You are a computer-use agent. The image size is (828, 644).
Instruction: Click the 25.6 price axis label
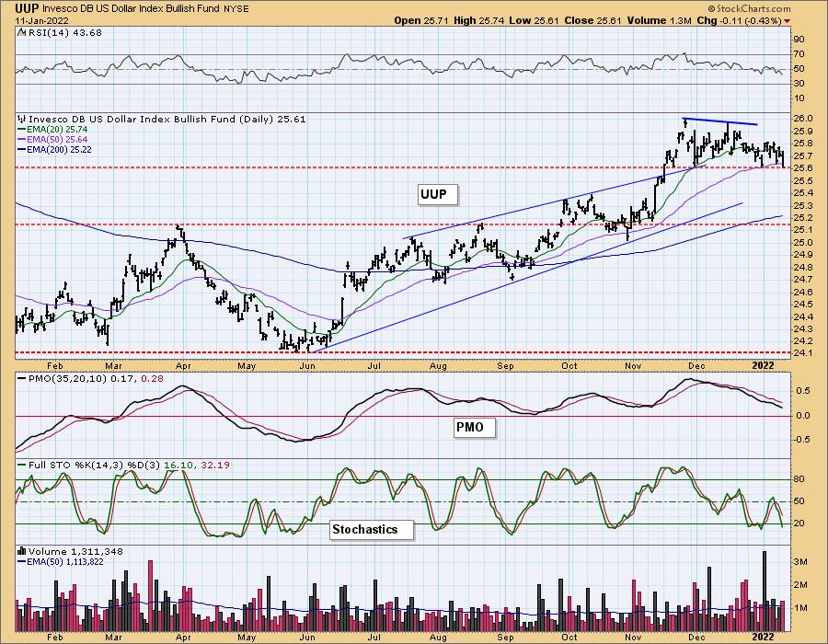pos(802,168)
